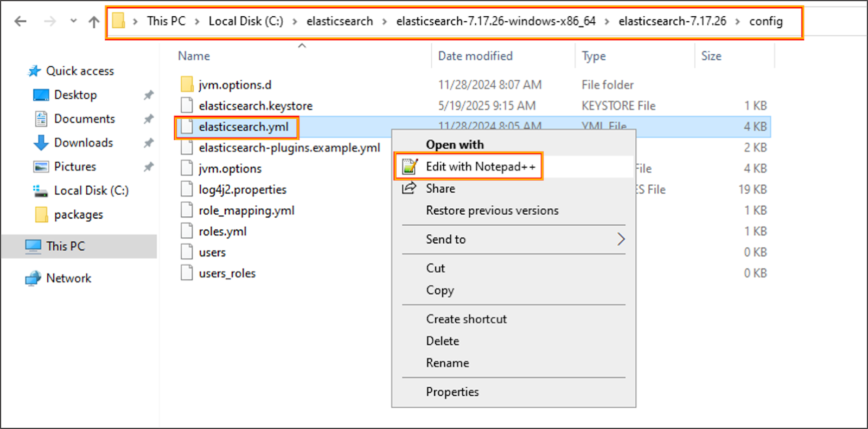The image size is (868, 429).
Task: Open Local Disk (C:) in sidebar
Action: coord(91,190)
